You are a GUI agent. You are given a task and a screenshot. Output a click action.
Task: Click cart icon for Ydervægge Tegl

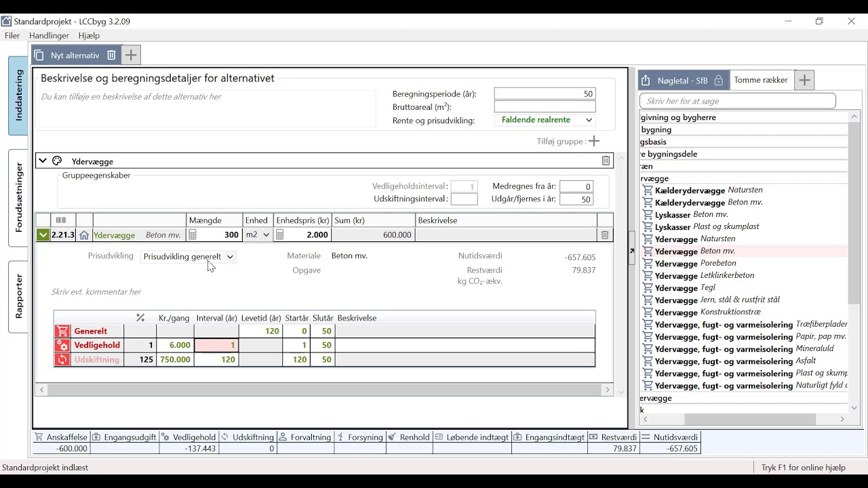[x=648, y=288]
